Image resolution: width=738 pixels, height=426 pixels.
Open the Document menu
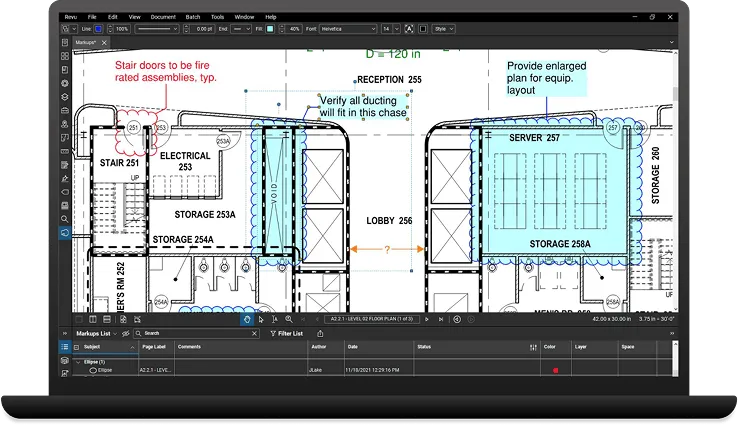(163, 17)
